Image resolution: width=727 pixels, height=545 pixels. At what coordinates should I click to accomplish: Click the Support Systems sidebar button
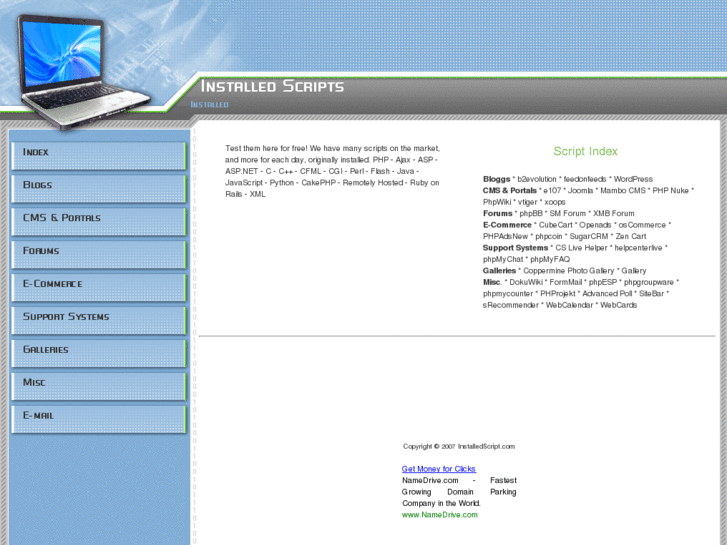pos(98,320)
